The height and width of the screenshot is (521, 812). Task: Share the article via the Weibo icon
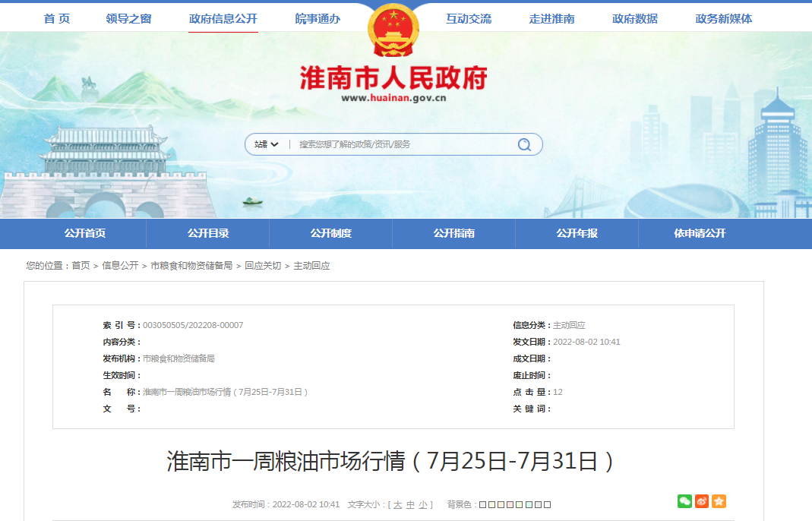coord(702,501)
